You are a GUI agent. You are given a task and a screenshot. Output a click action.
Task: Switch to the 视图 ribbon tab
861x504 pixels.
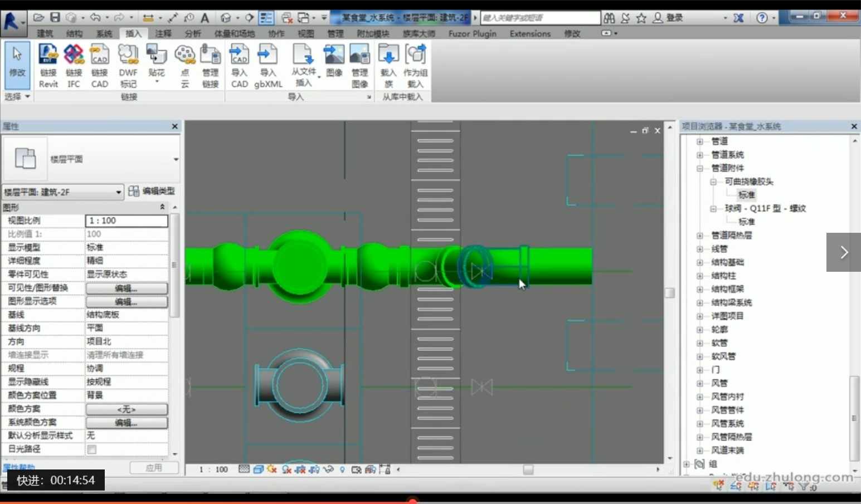305,33
